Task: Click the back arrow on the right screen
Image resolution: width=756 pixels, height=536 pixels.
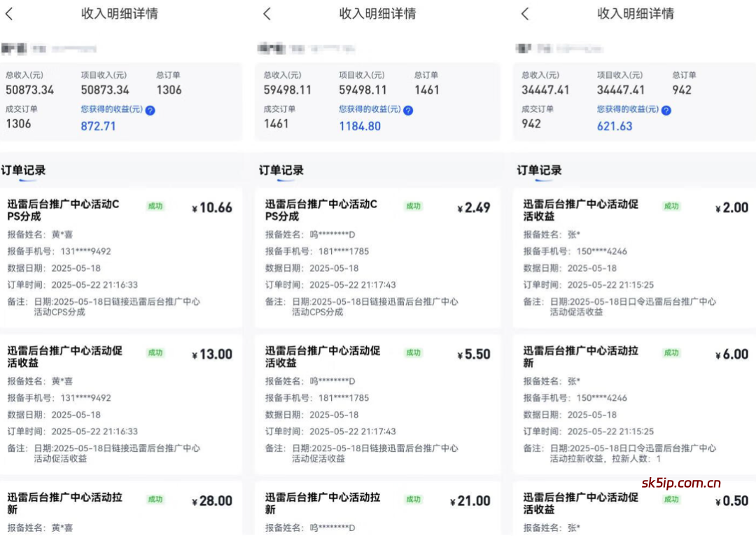Action: (x=524, y=13)
